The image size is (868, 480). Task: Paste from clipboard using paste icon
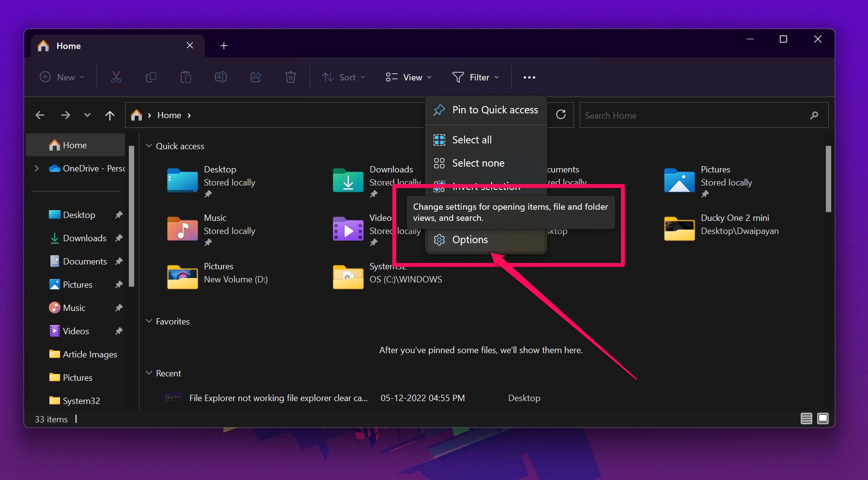pyautogui.click(x=186, y=77)
